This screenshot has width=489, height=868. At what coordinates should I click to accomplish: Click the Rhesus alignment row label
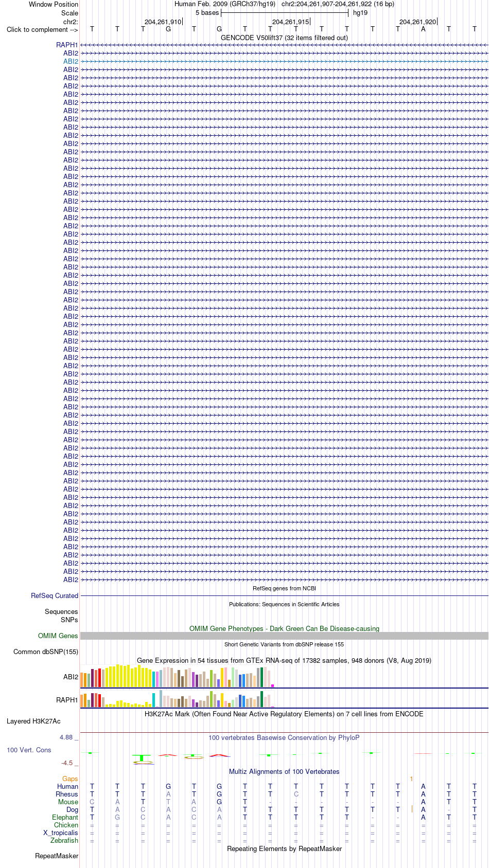(67, 794)
